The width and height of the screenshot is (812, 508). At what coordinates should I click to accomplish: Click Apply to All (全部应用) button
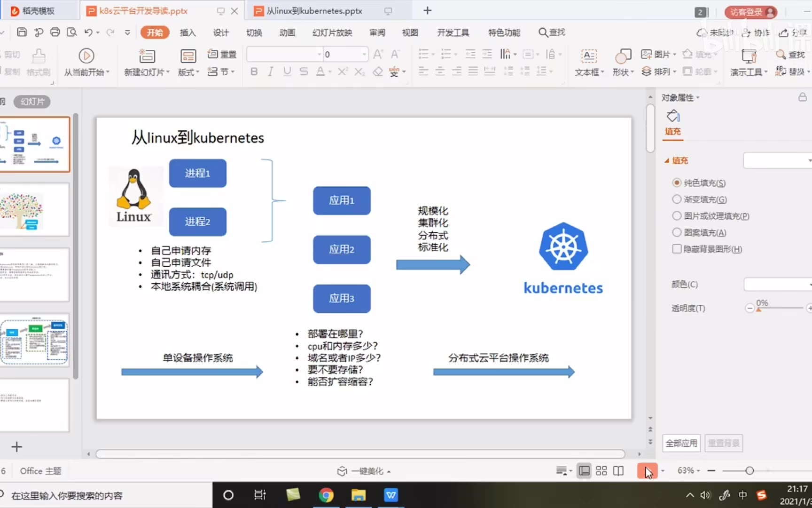coord(681,443)
